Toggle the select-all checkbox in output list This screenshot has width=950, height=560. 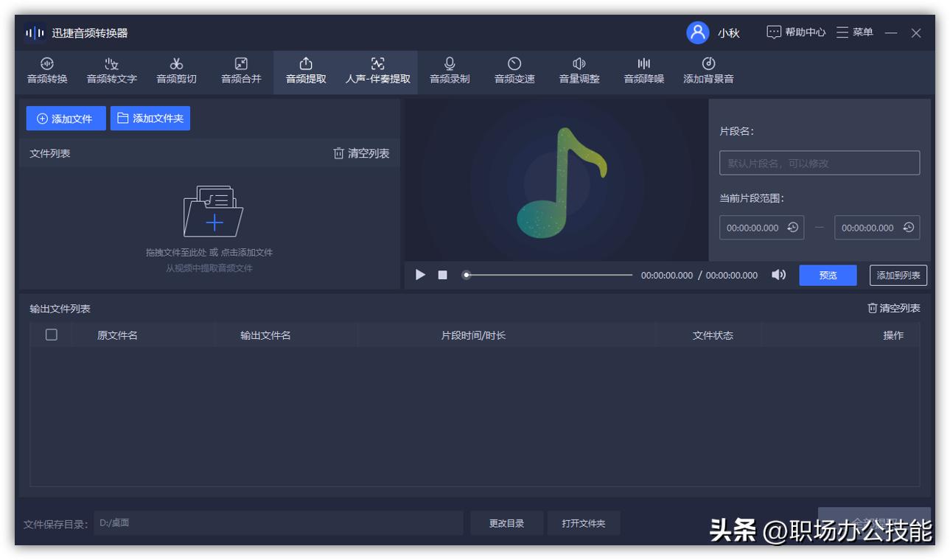pos(50,334)
